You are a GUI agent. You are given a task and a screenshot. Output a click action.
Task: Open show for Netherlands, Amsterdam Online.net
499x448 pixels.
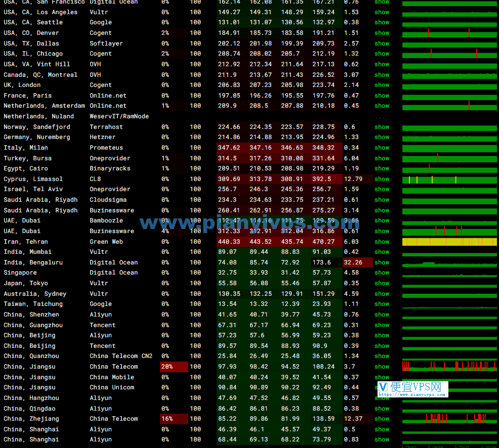point(382,106)
